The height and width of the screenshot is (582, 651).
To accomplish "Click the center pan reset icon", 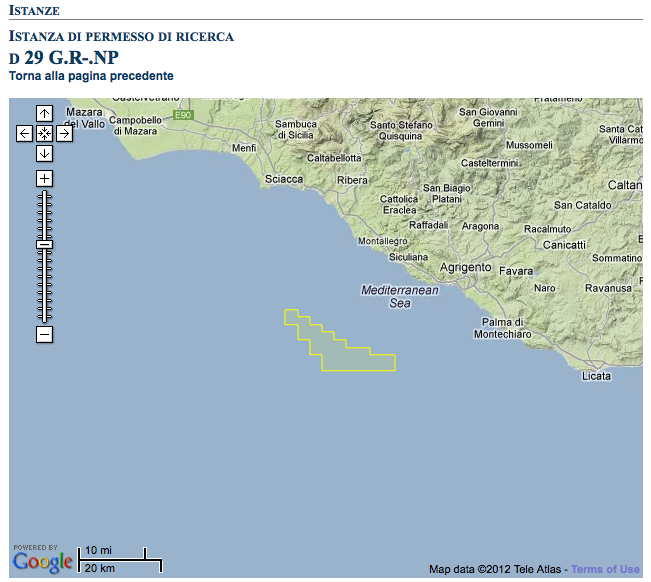I will (44, 133).
